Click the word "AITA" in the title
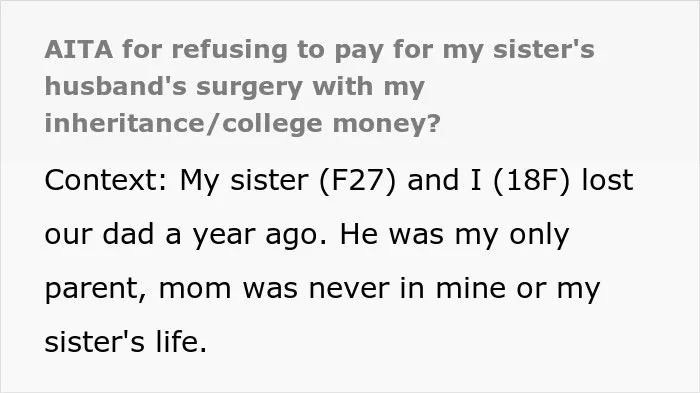The height and width of the screenshot is (393, 700). [x=79, y=49]
